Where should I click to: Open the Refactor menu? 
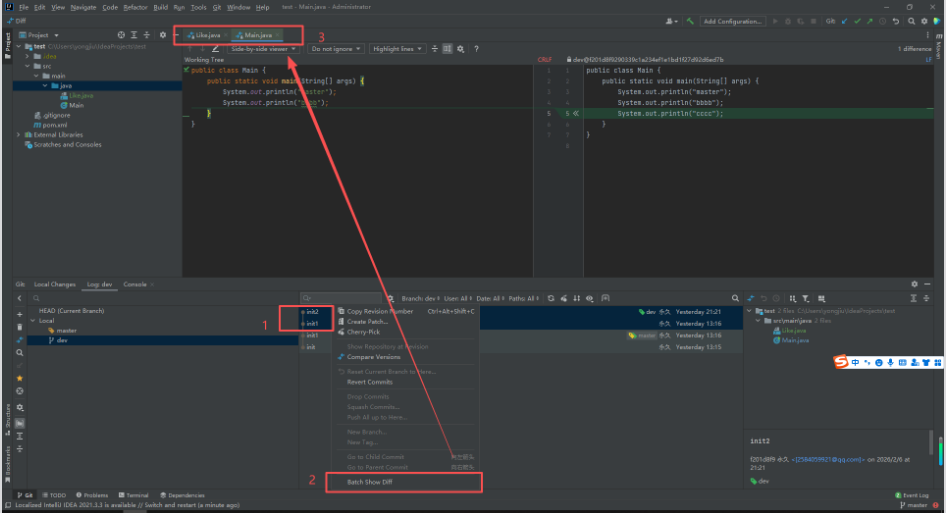point(135,7)
